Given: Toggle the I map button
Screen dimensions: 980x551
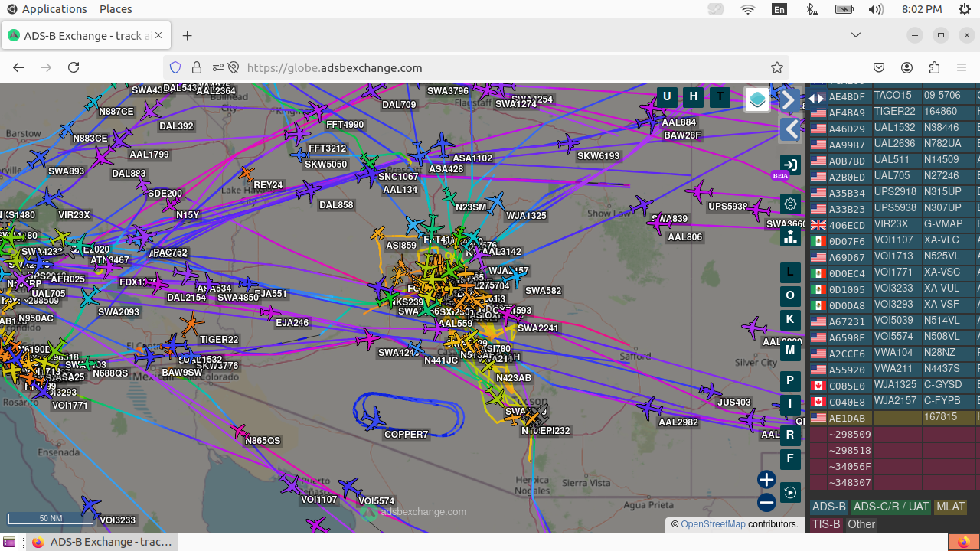Looking at the screenshot, I should pyautogui.click(x=790, y=405).
